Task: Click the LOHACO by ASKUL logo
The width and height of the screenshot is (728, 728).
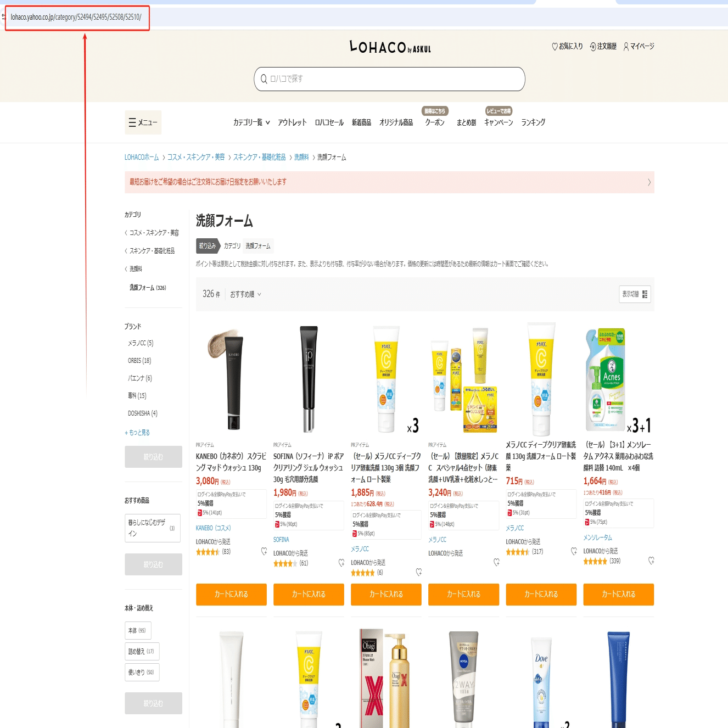Action: click(x=390, y=47)
